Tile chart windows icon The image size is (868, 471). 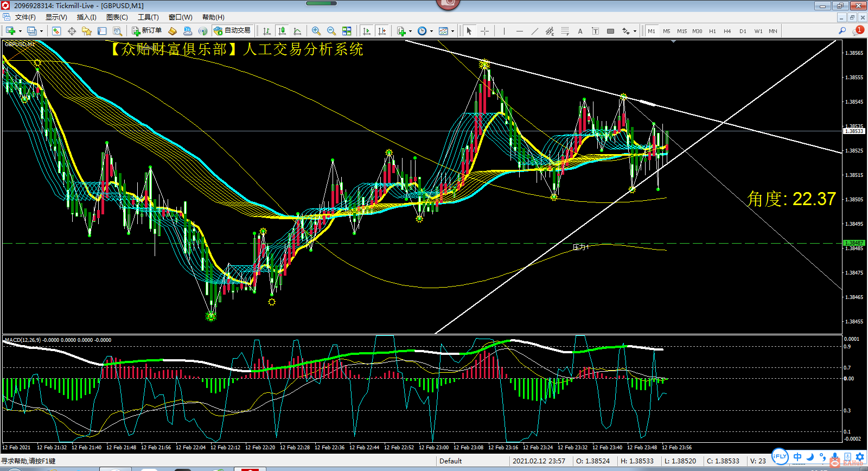pyautogui.click(x=347, y=31)
